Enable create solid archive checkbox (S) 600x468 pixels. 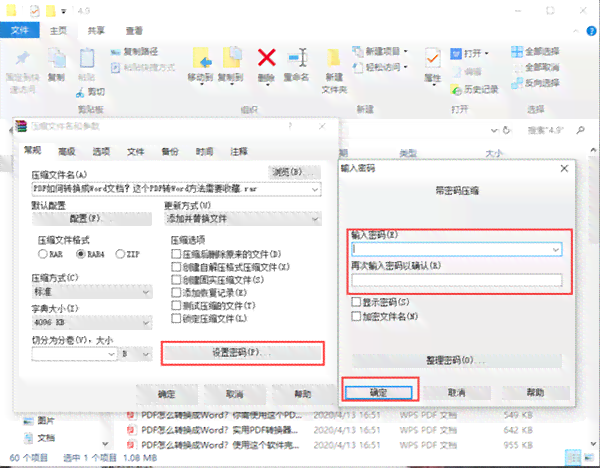click(176, 280)
